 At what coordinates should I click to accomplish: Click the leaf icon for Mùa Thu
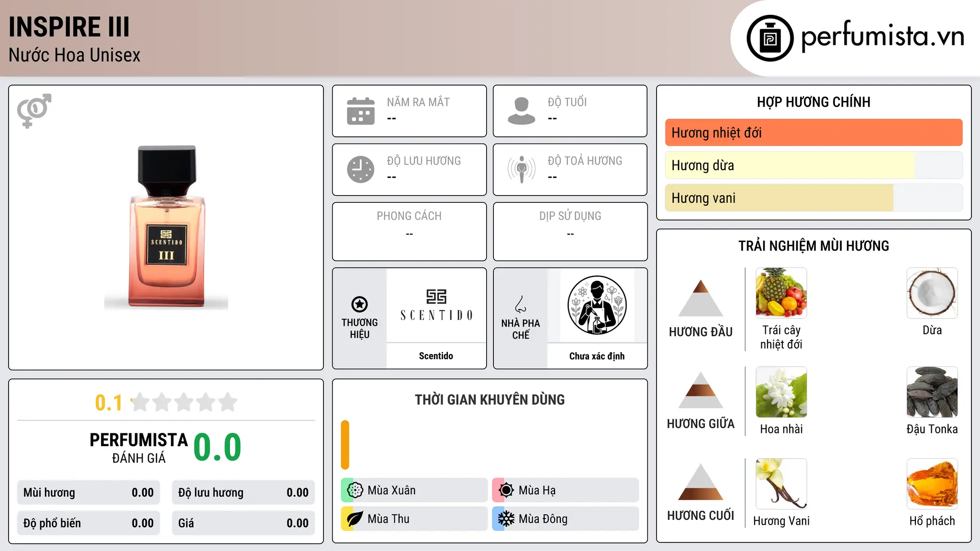pos(355,519)
